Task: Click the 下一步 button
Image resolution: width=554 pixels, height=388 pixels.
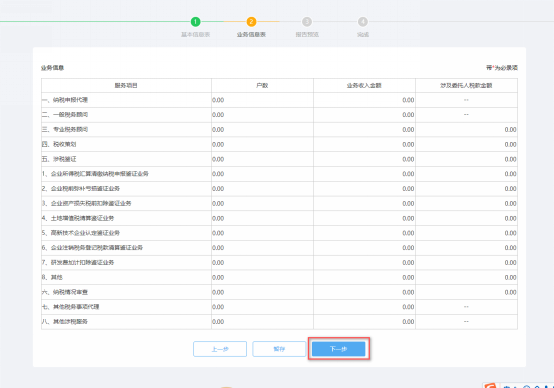Action: tap(338, 349)
